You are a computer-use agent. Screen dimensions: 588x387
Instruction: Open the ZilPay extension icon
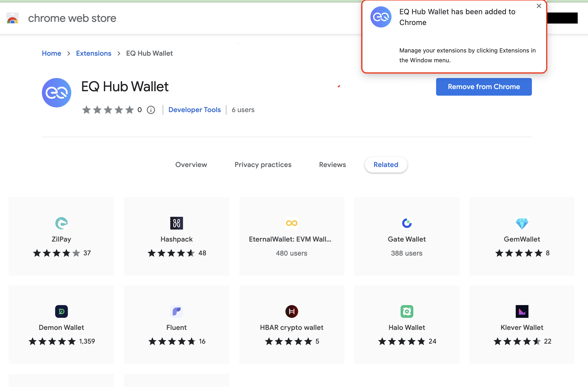pyautogui.click(x=61, y=223)
